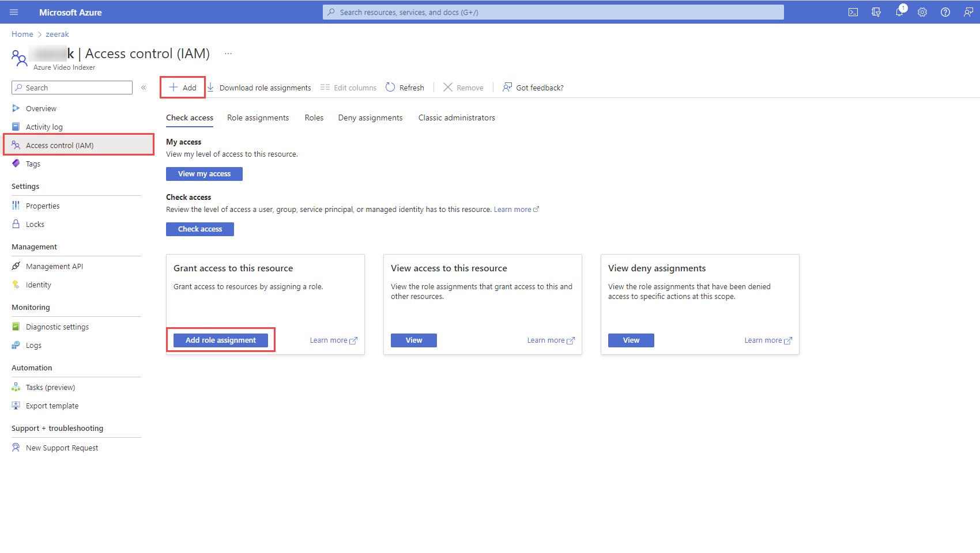This screenshot has height=553, width=980.
Task: Click the Refresh toolbar icon
Action: [x=390, y=88]
